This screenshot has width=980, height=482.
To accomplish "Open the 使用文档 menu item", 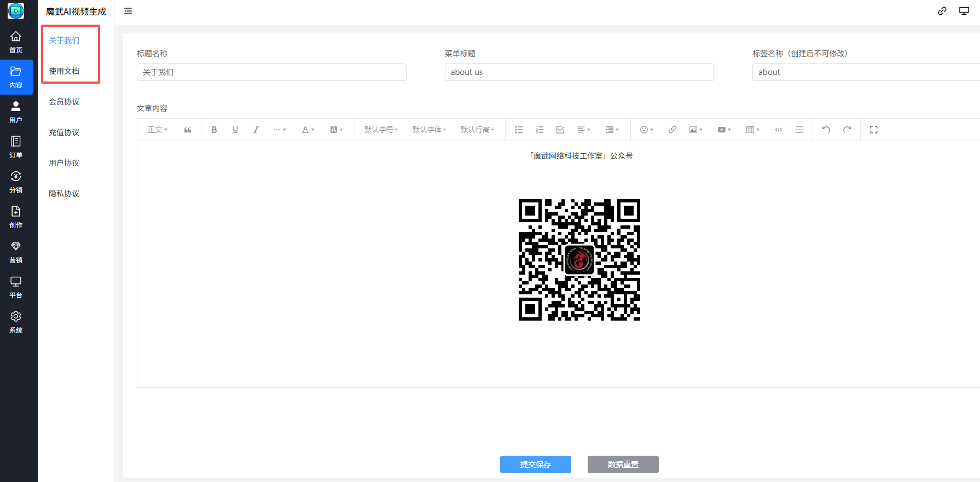I will (64, 71).
